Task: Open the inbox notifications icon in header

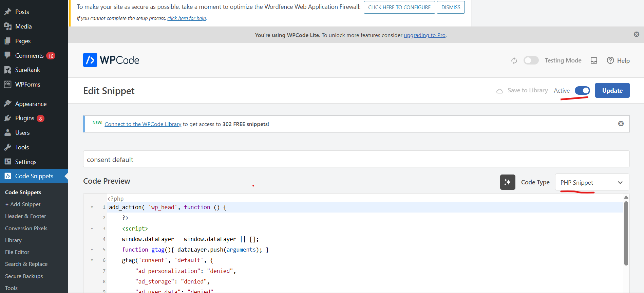Action: click(594, 60)
